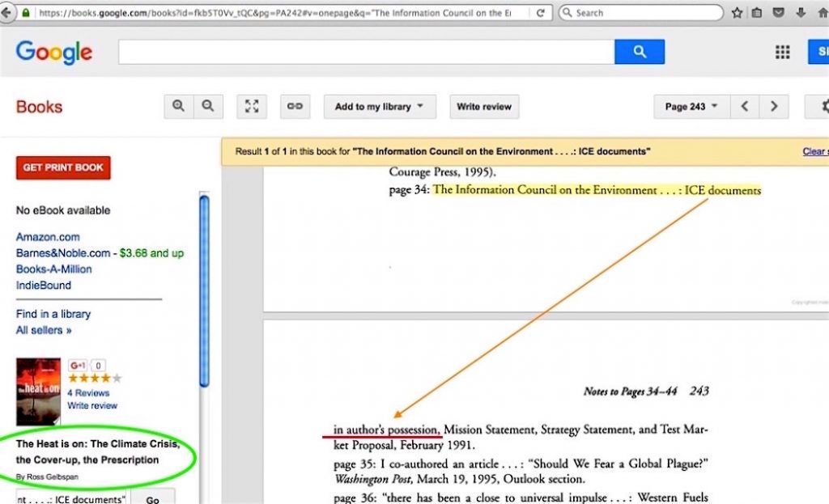Bookmark this page with star icon
Viewport: 829px width, 504px height.
[x=737, y=13]
